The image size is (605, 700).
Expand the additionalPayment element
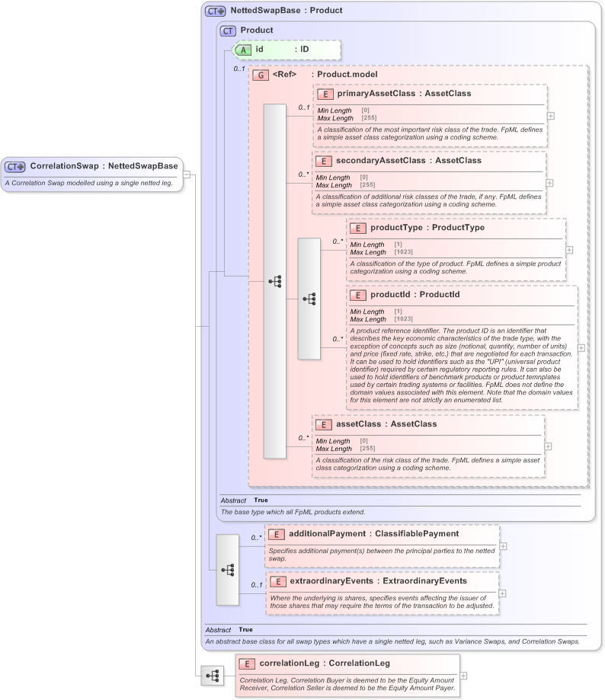coord(503,546)
